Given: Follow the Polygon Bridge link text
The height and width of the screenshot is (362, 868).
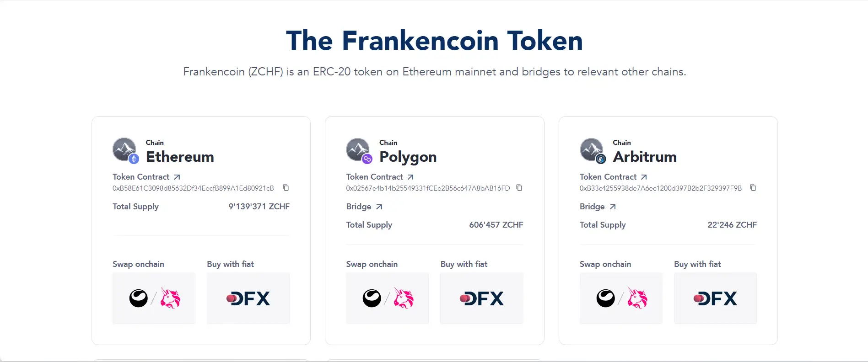Looking at the screenshot, I should coord(359,207).
